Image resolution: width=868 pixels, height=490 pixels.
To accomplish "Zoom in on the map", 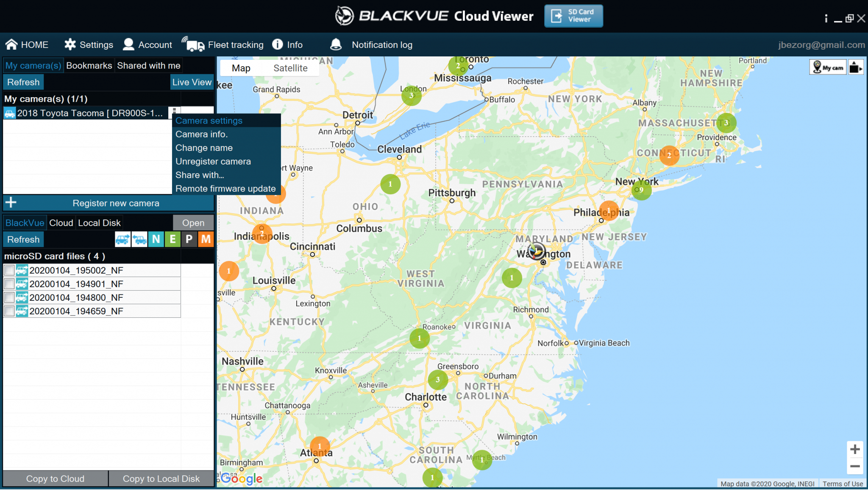I will point(855,449).
